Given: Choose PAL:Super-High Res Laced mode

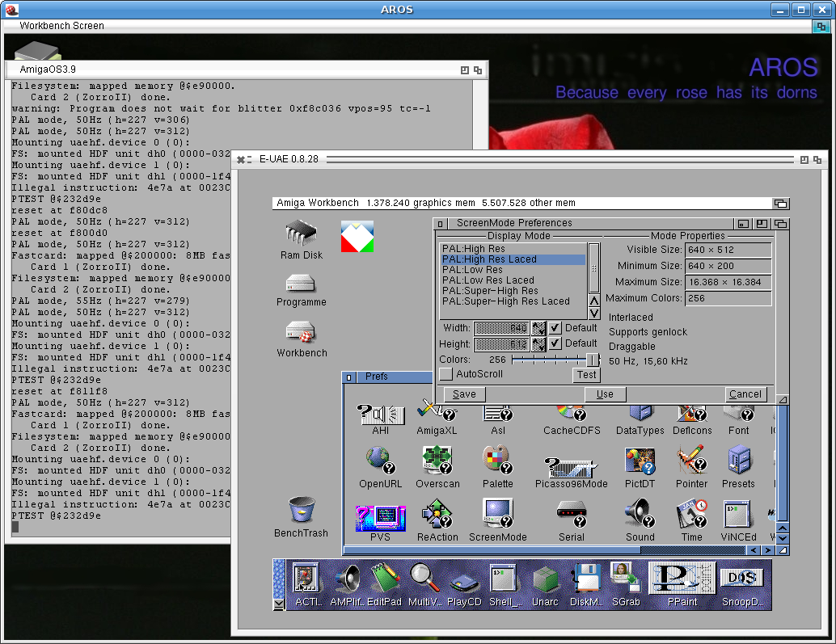Looking at the screenshot, I should click(x=505, y=301).
